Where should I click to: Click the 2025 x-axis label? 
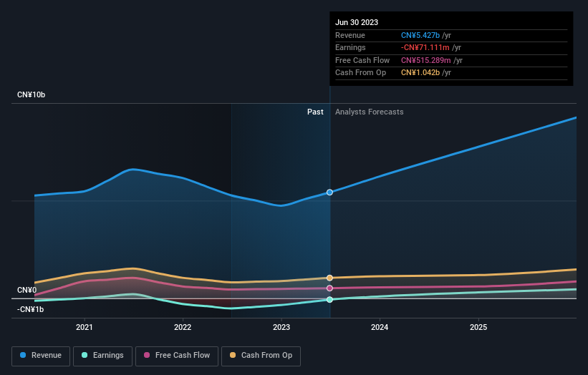pos(478,328)
